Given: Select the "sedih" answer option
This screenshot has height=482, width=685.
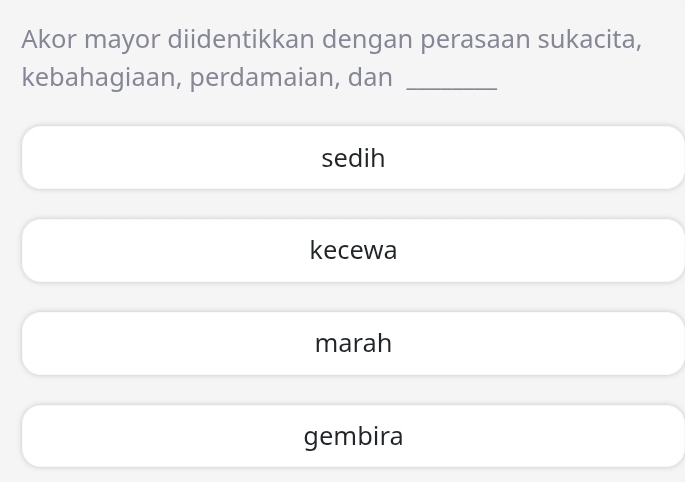Looking at the screenshot, I should [x=353, y=158].
